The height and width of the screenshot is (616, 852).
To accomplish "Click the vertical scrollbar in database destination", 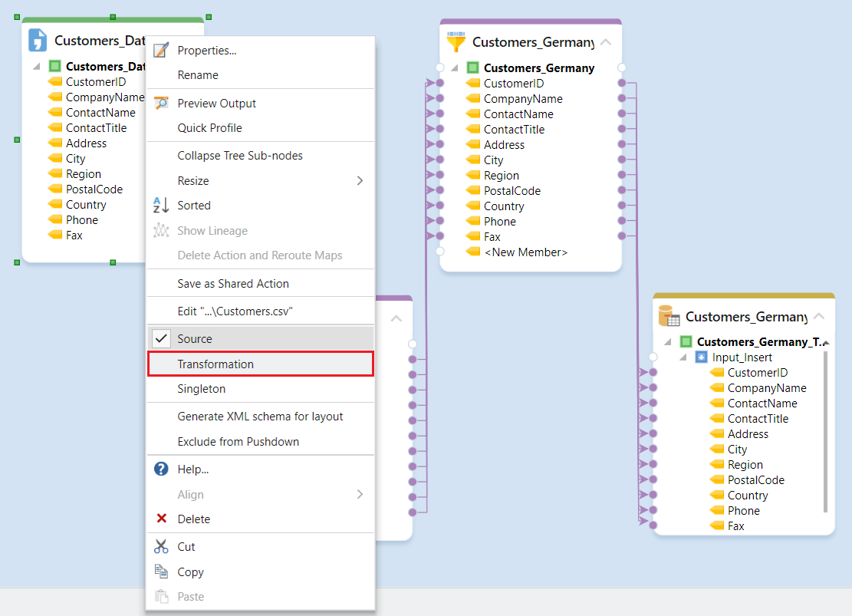I will (x=825, y=430).
